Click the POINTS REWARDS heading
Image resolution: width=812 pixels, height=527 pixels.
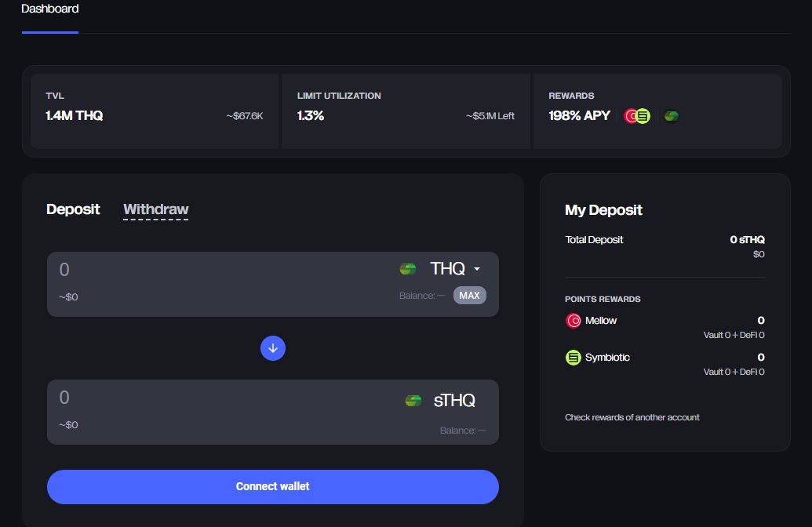coord(603,300)
